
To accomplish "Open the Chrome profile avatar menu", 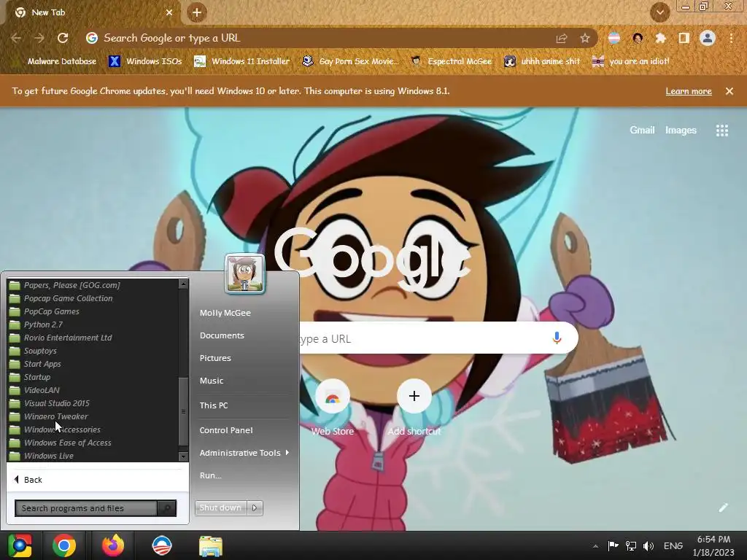I will pos(708,38).
